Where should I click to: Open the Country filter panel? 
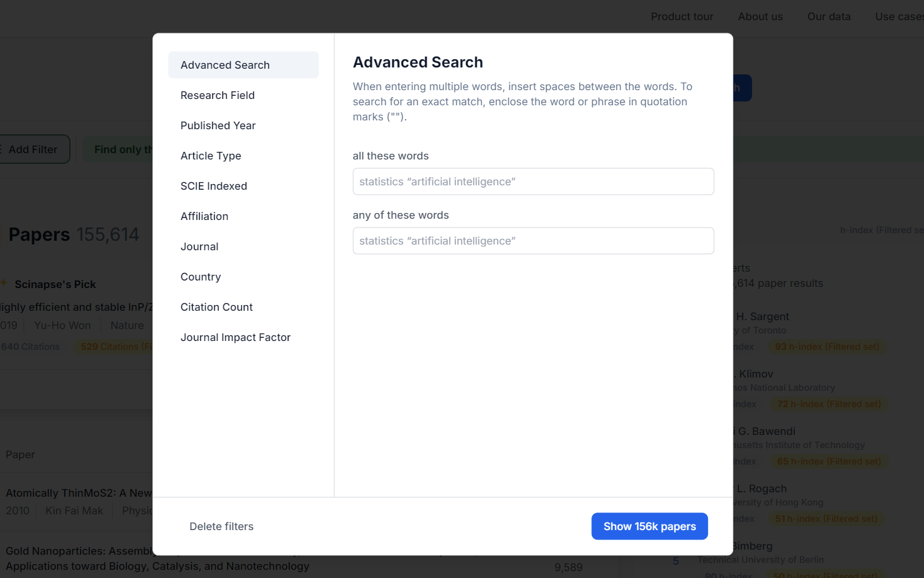click(200, 277)
